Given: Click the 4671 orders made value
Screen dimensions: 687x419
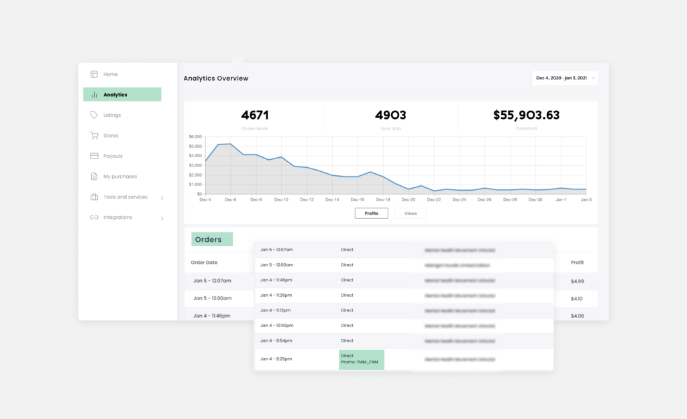Looking at the screenshot, I should (x=255, y=115).
